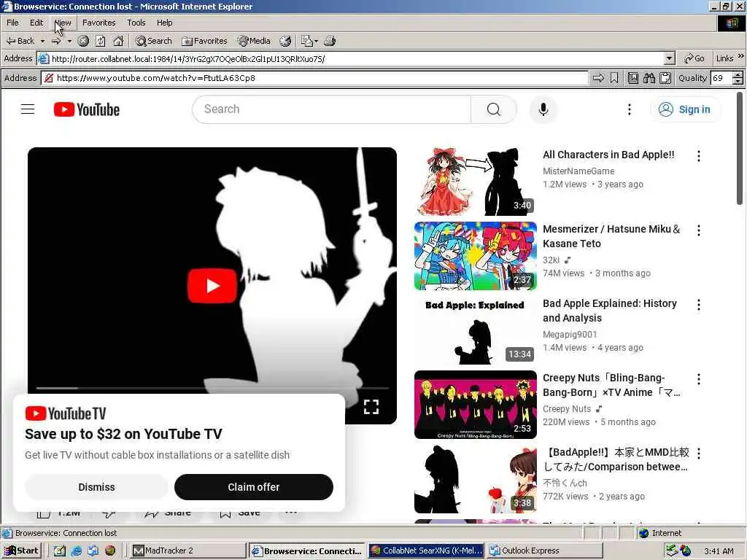Viewport: 747px width, 560px height.
Task: Open options for All Characters in Bad Apple!!
Action: 699,156
